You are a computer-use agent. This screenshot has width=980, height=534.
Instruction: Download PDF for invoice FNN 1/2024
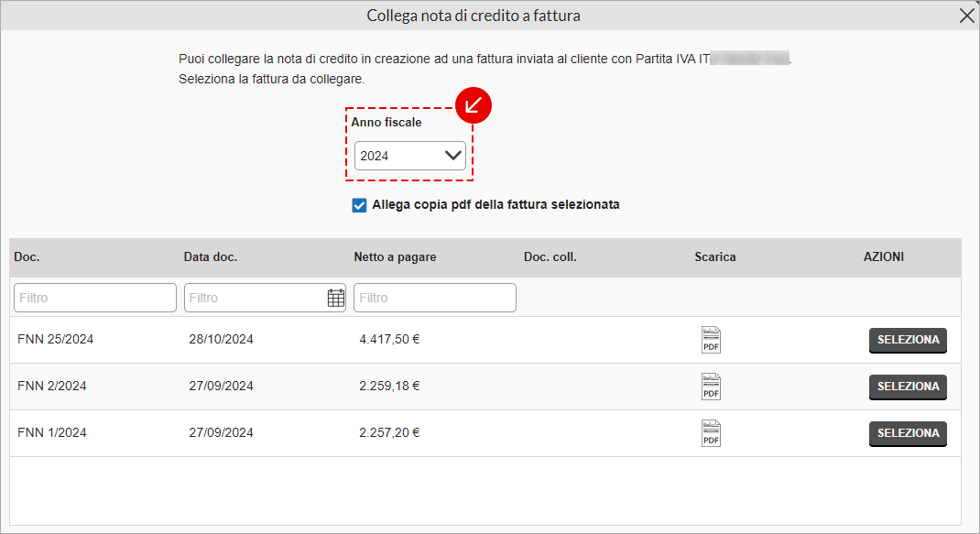pyautogui.click(x=711, y=433)
